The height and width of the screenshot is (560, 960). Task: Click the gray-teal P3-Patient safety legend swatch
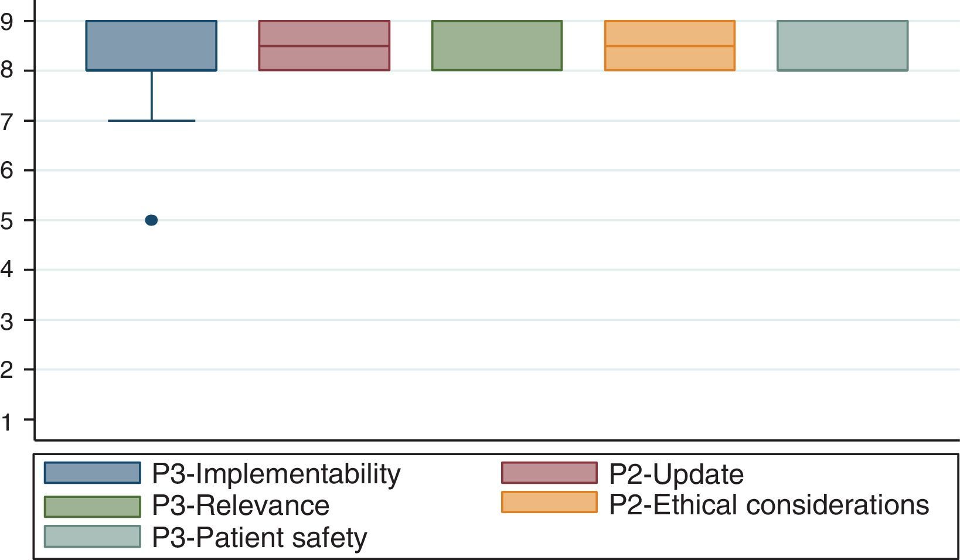point(93,537)
